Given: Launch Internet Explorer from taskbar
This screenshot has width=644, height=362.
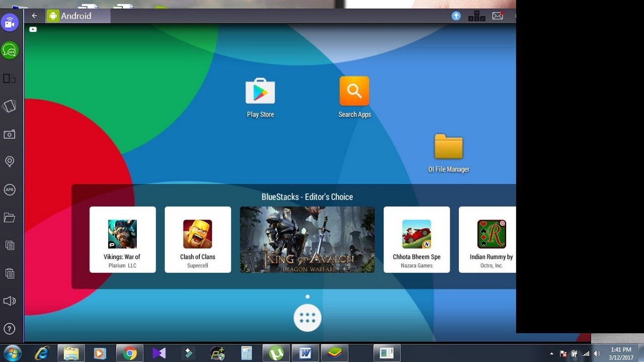Looking at the screenshot, I should point(42,353).
